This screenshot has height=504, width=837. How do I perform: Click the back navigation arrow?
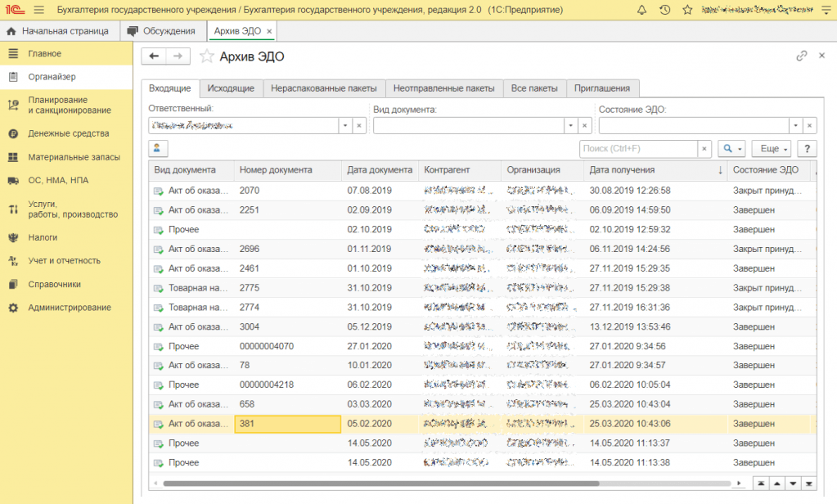[154, 56]
